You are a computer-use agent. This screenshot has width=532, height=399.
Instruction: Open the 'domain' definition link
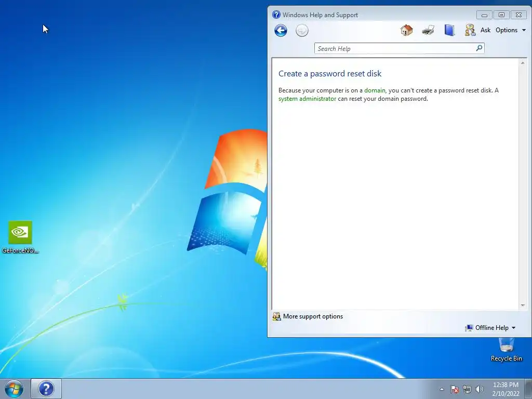[375, 90]
